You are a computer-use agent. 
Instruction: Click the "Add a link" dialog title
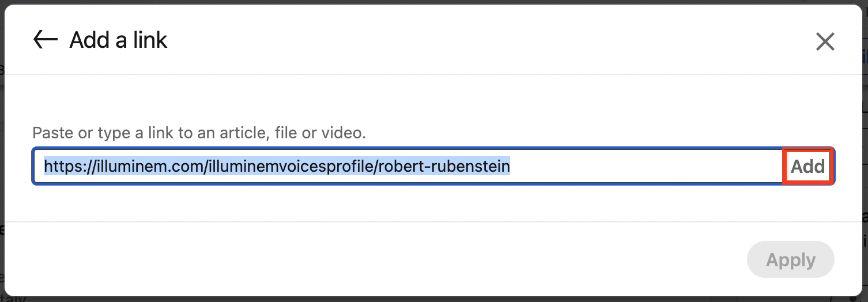[118, 40]
